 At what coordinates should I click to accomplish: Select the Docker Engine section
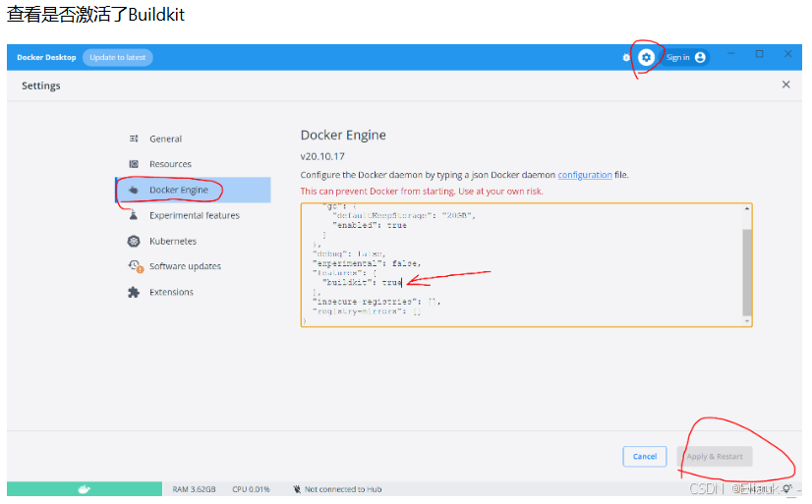pos(193,190)
